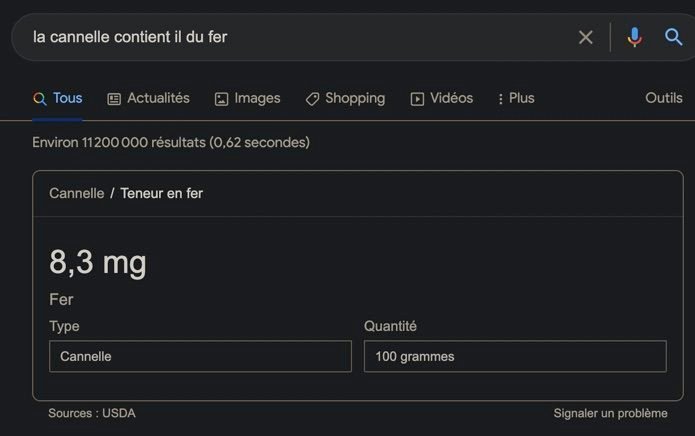This screenshot has width=695, height=436.
Task: Clear the search query with the X icon
Action: tap(586, 38)
